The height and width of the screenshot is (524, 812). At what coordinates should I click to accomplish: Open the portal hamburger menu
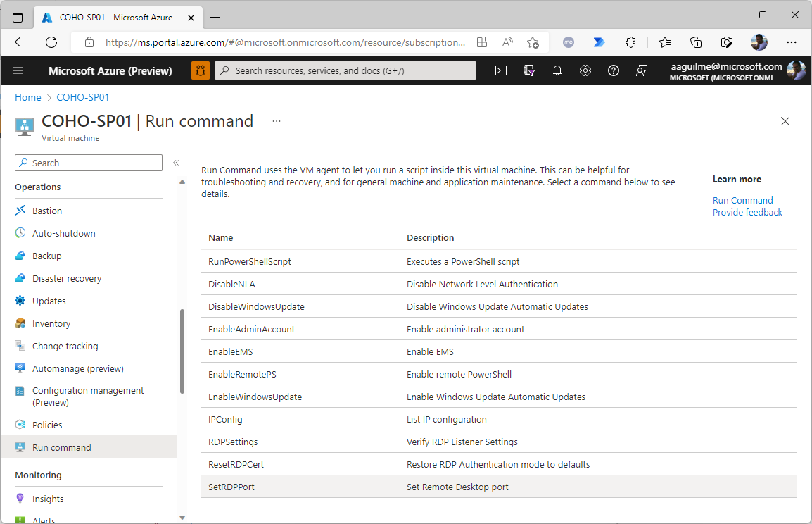pyautogui.click(x=18, y=70)
